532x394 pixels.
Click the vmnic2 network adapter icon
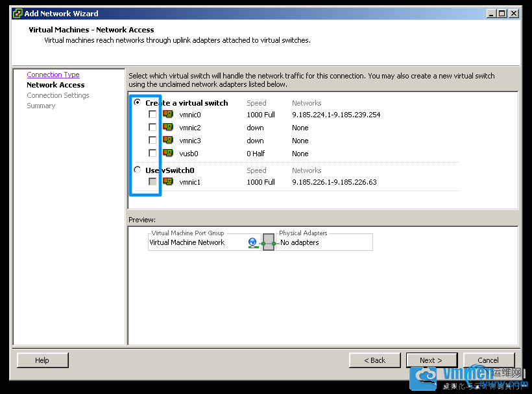[x=168, y=127]
